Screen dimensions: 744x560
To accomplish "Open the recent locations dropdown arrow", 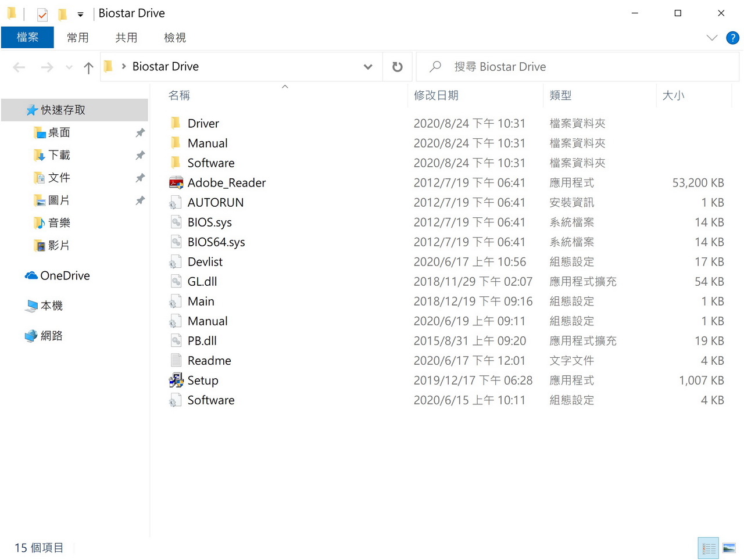I will coord(69,67).
